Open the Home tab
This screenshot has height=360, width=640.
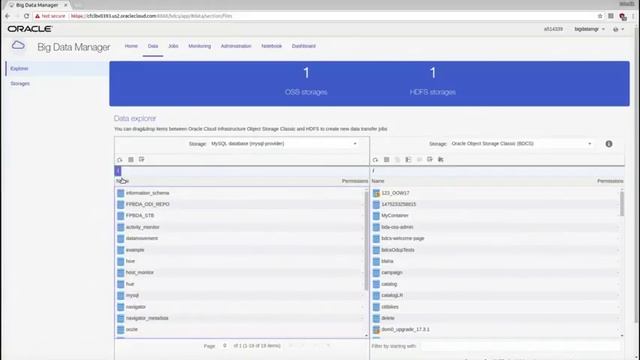[x=131, y=46]
